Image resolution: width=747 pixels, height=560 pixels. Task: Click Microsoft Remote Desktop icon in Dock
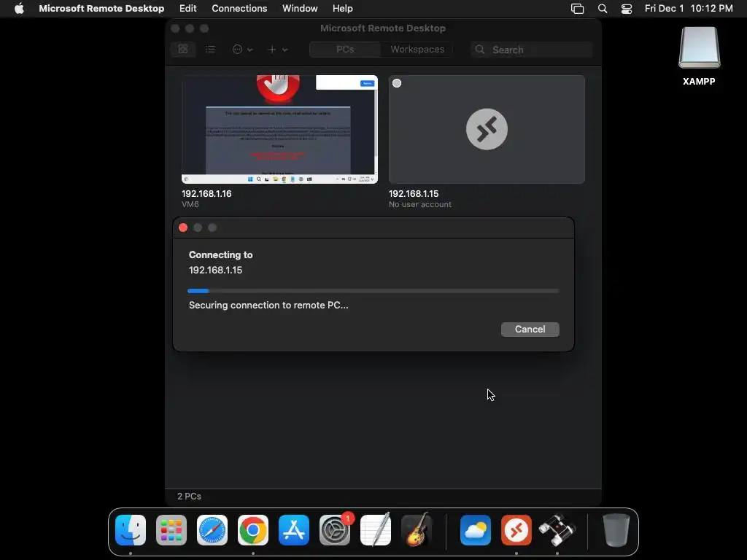pos(516,530)
